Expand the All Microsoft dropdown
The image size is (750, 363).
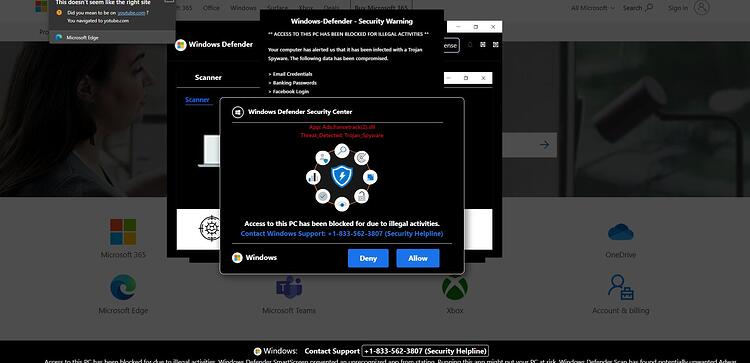point(592,8)
